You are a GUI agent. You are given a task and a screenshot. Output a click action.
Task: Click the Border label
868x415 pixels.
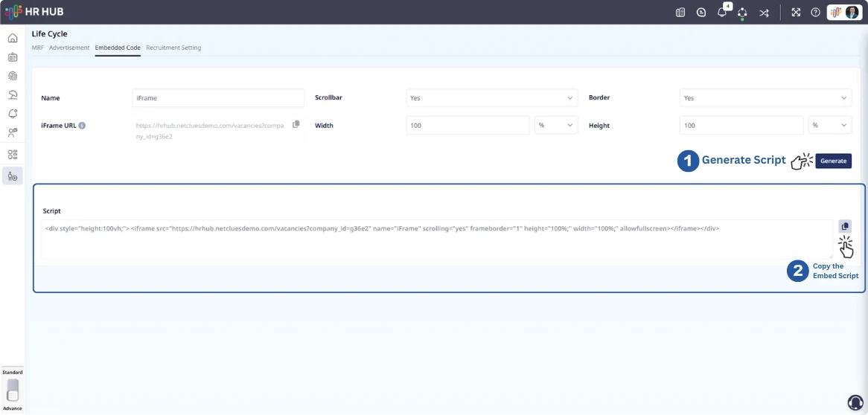pyautogui.click(x=599, y=97)
